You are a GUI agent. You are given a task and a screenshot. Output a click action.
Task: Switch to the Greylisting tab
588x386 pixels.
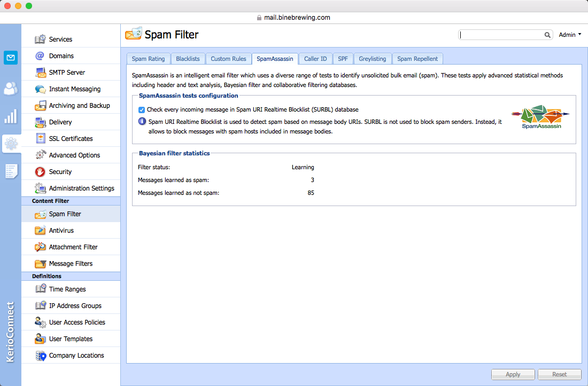pos(373,59)
